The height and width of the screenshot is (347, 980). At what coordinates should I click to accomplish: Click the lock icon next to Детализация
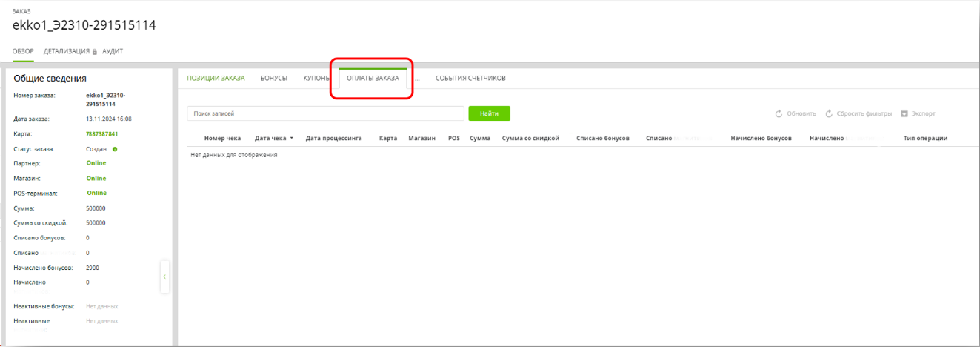[95, 52]
